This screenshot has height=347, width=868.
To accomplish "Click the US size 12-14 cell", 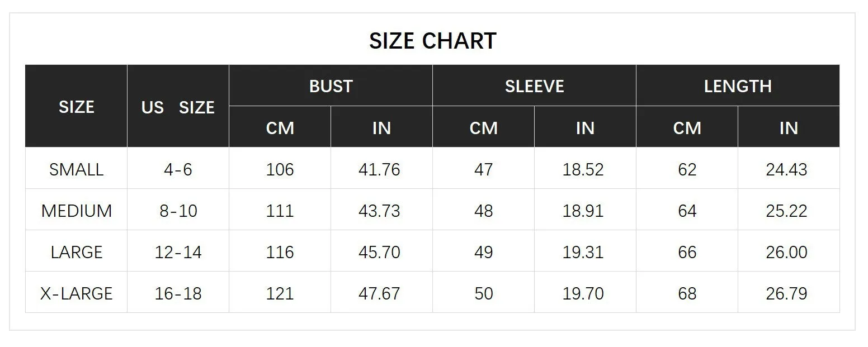I will point(178,251).
